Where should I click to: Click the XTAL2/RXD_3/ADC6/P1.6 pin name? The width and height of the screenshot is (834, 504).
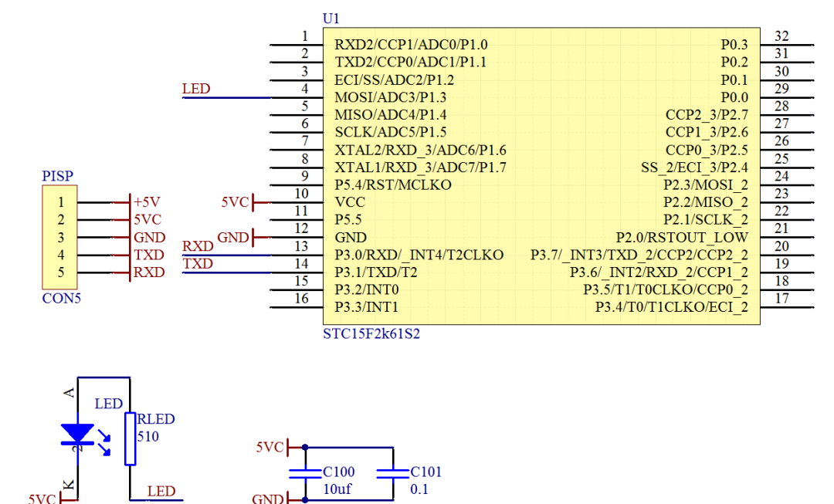420,150
